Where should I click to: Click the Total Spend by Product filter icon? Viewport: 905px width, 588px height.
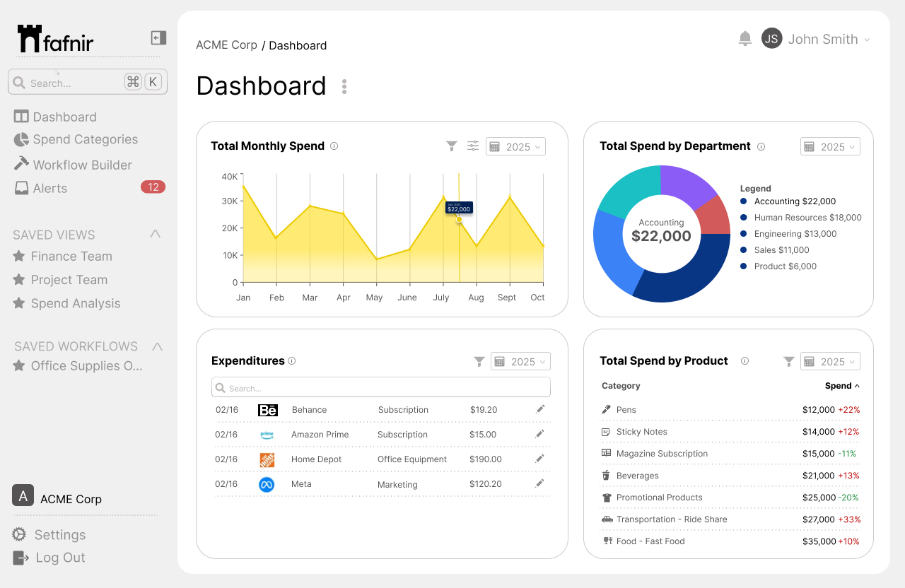[789, 362]
